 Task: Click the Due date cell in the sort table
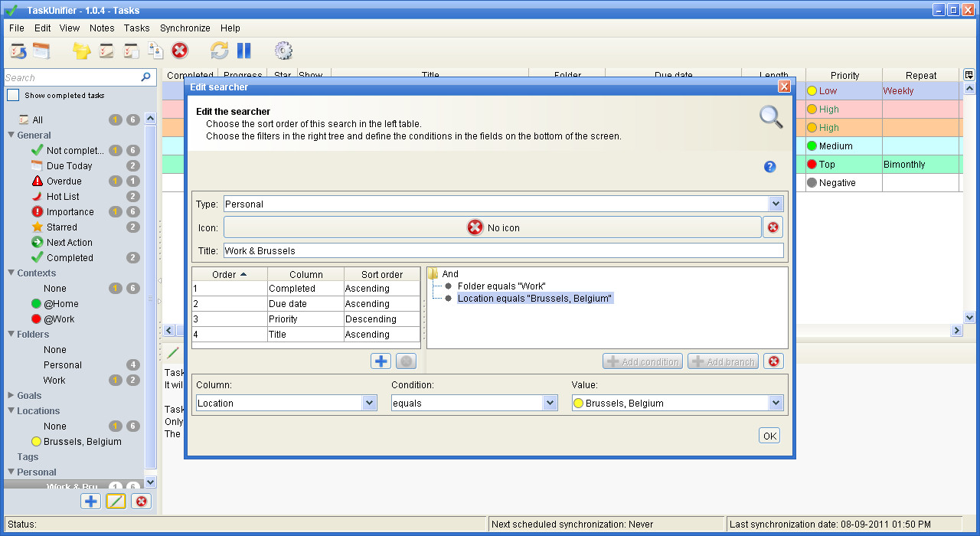(x=305, y=304)
